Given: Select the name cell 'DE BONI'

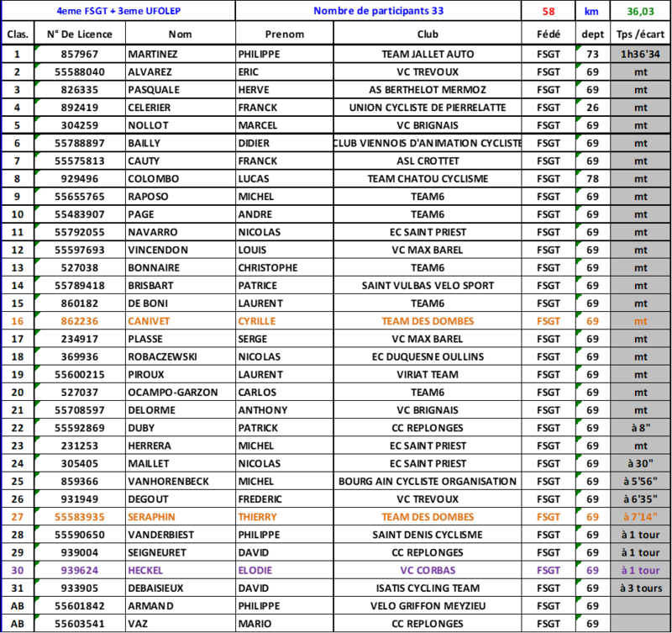Looking at the screenshot, I should [x=181, y=303].
